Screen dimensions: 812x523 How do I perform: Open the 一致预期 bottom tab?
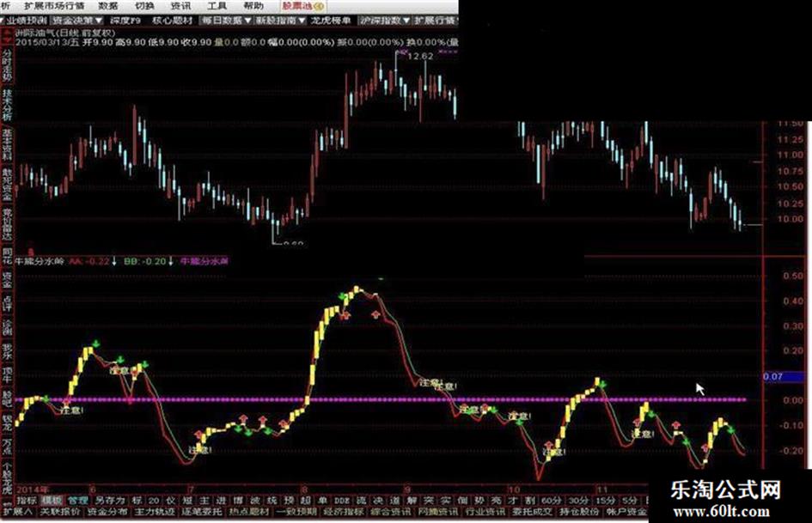tap(296, 512)
